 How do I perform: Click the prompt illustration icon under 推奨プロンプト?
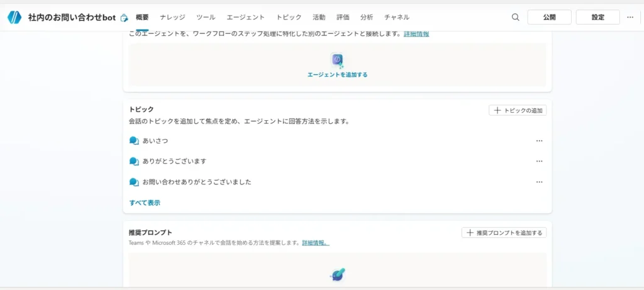point(338,274)
